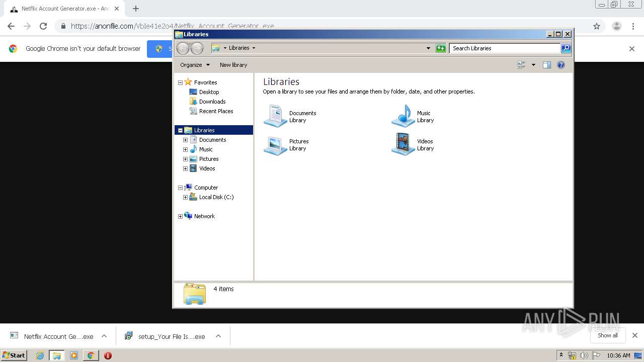Collapse the Libraries tree node

[x=180, y=130]
